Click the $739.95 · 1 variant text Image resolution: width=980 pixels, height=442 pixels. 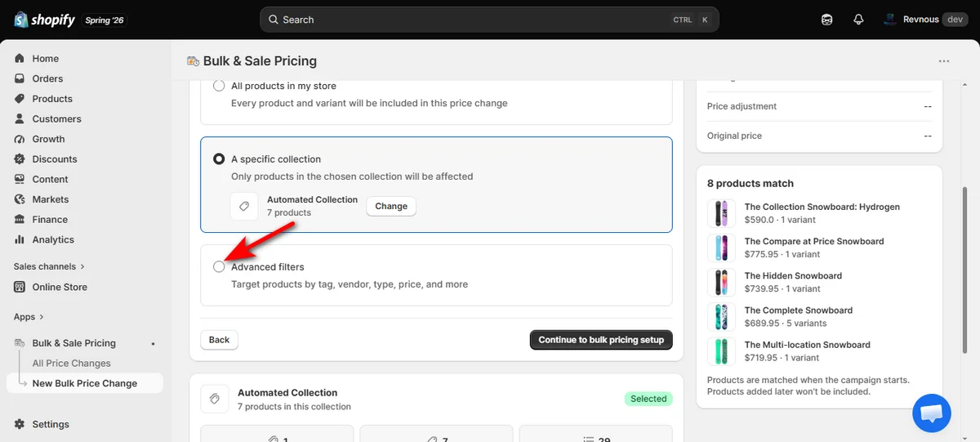click(x=782, y=289)
